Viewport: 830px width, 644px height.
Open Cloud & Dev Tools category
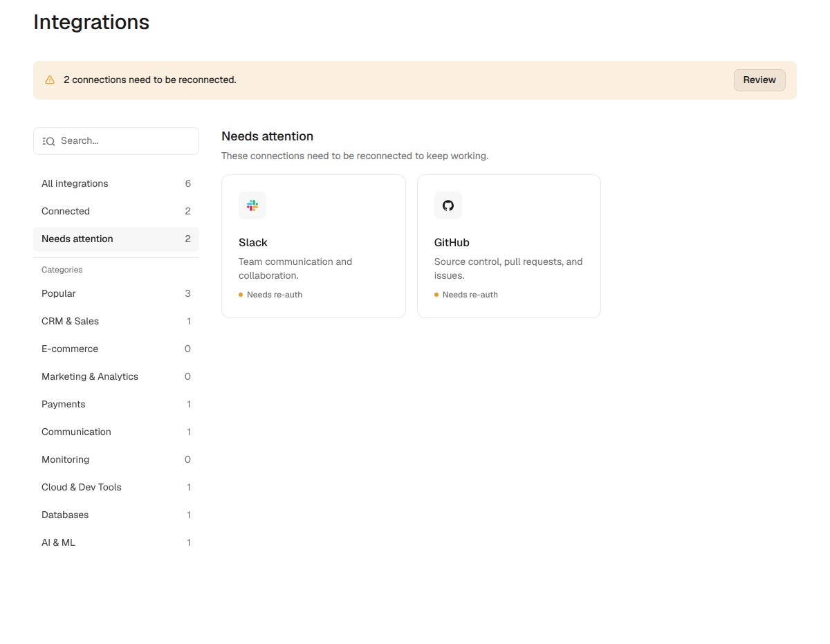pos(116,488)
